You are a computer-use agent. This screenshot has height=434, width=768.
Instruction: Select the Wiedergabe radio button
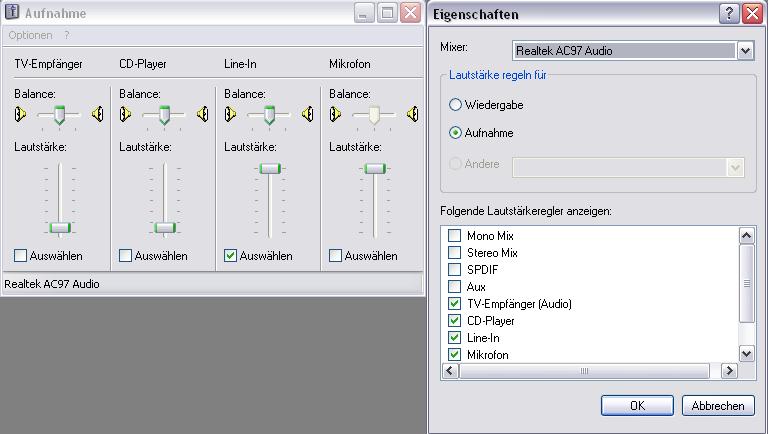point(456,105)
